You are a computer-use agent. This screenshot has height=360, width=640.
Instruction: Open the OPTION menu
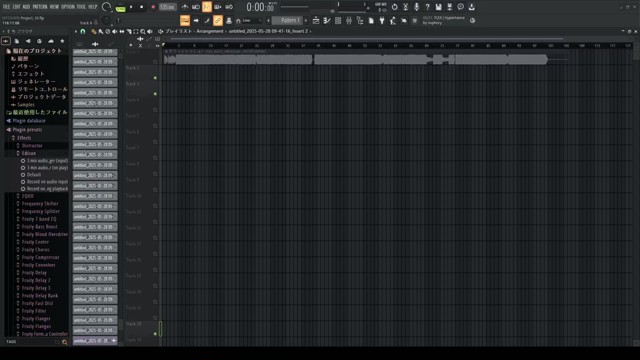pyautogui.click(x=68, y=7)
